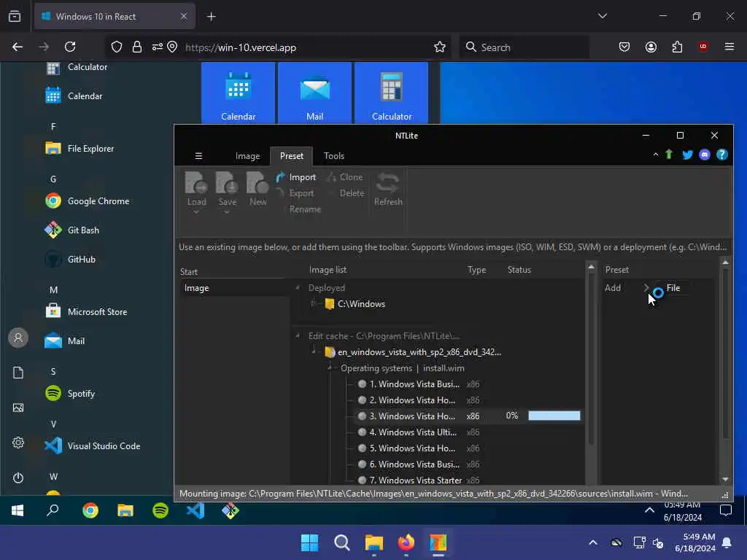Click the Clone preset button
The height and width of the screenshot is (560, 747).
pyautogui.click(x=345, y=177)
